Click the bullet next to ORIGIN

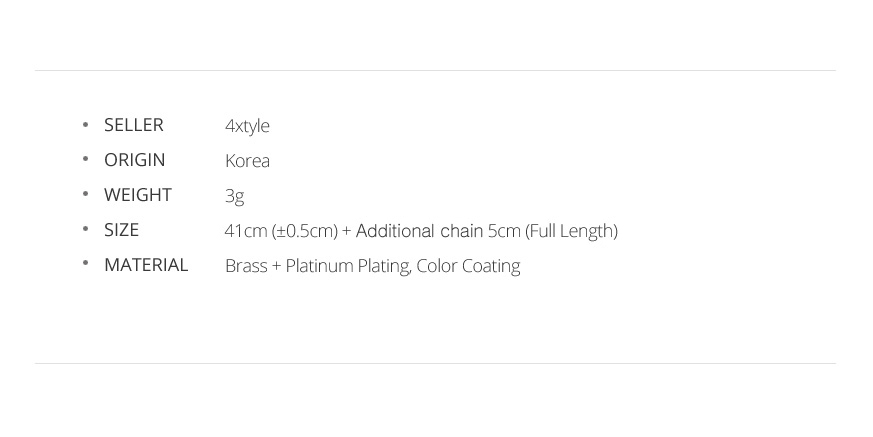[x=85, y=159]
